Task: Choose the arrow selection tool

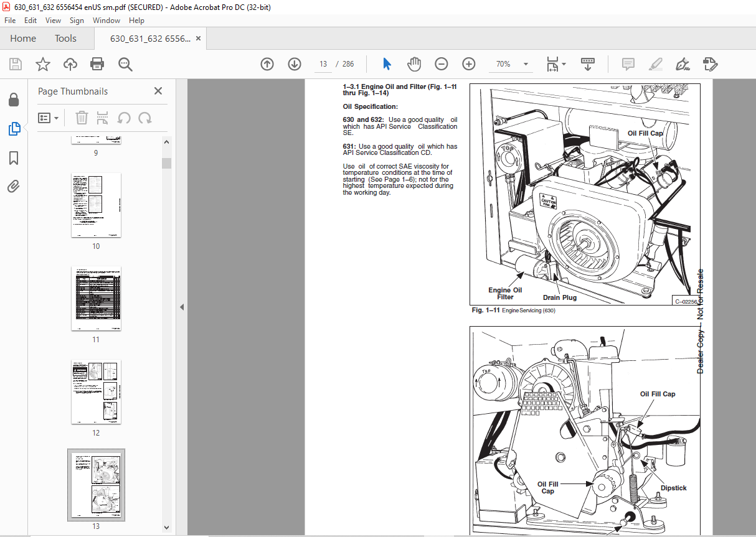Action: [387, 64]
